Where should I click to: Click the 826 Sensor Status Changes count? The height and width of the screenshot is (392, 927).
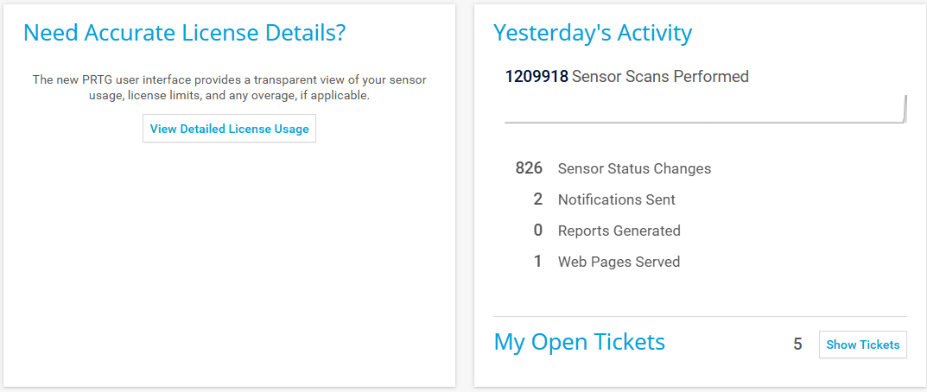pyautogui.click(x=529, y=169)
